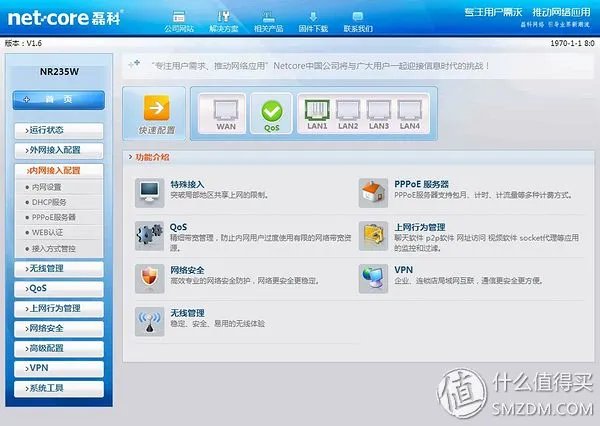Open the PPPoE 服务器 title link
The height and width of the screenshot is (426, 600).
coord(421,184)
